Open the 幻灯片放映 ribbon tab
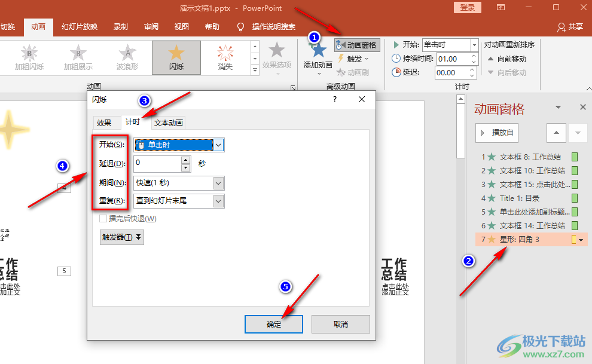The width and height of the screenshot is (592, 364). [80, 27]
